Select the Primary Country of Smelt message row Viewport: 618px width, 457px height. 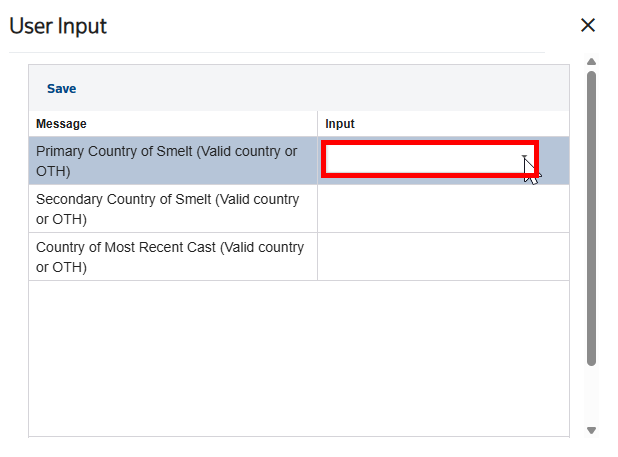pyautogui.click(x=173, y=161)
